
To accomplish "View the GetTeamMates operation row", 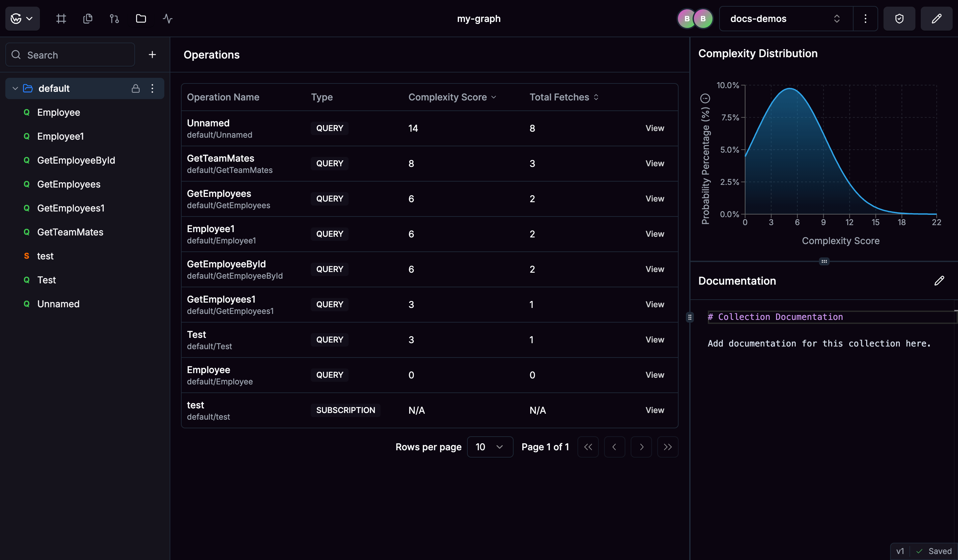I will coord(655,163).
